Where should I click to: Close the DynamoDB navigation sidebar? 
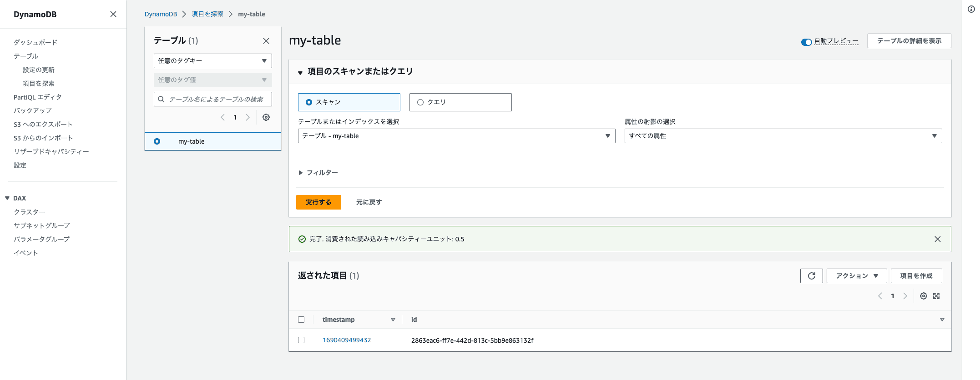tap(113, 14)
